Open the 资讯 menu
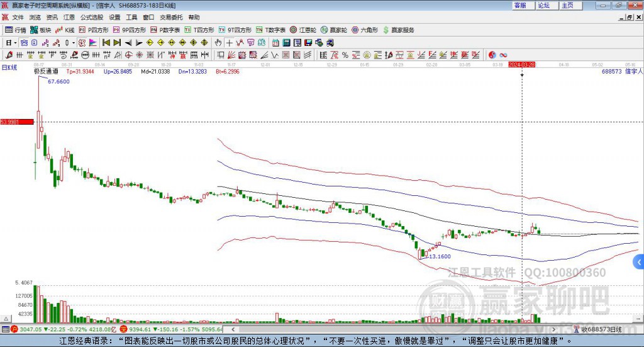The width and height of the screenshot is (644, 347). point(52,17)
